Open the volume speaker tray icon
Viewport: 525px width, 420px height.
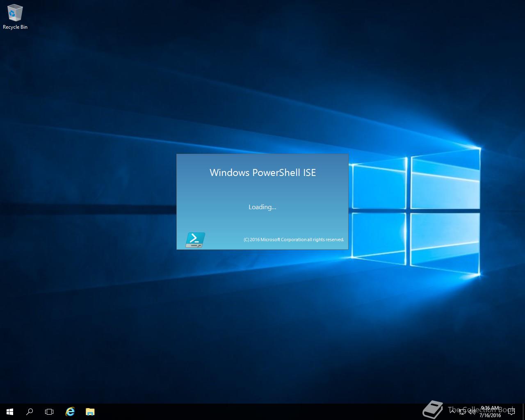472,412
